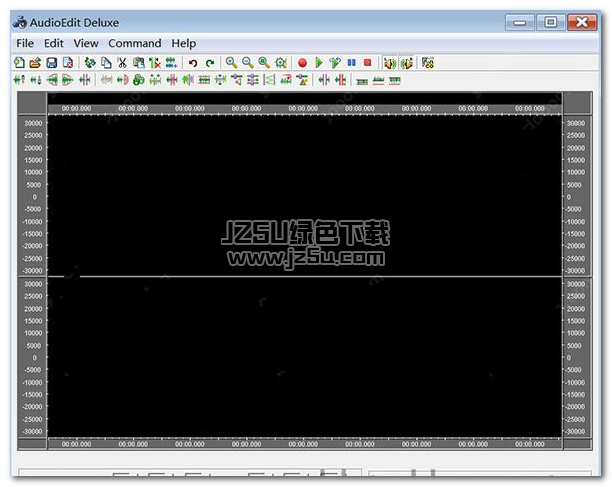612x487 pixels.
Task: Redo the last undone edit
Action: click(x=210, y=62)
